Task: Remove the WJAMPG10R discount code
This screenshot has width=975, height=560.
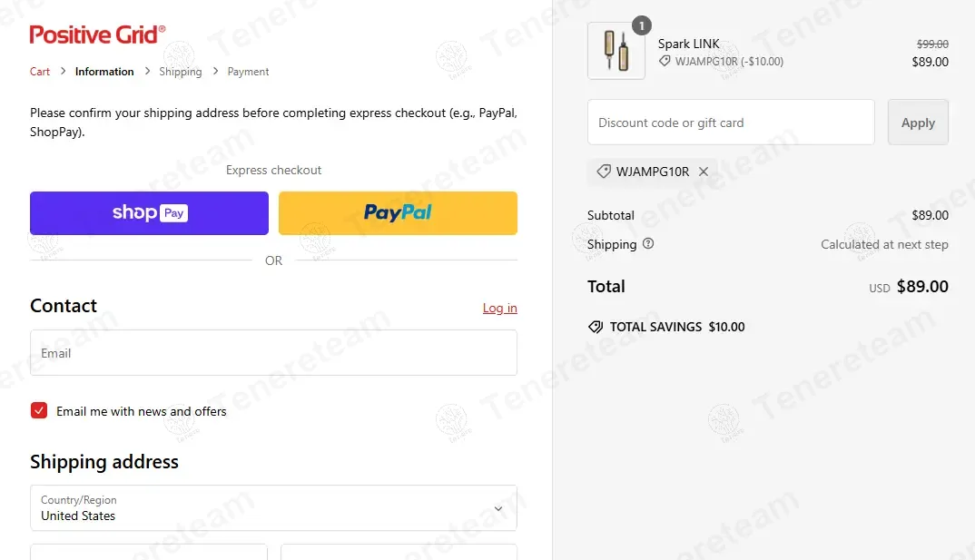Action: (x=704, y=172)
